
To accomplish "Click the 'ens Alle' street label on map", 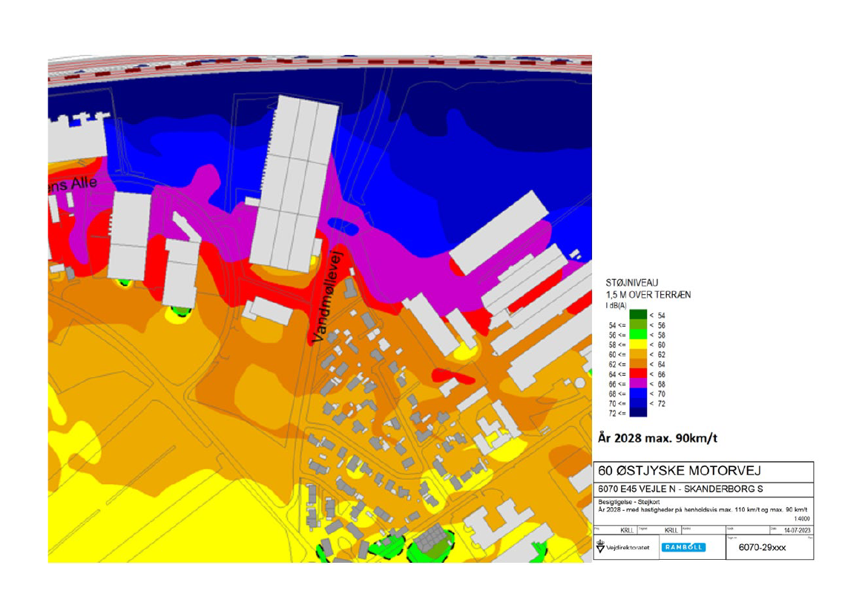I will point(73,185).
